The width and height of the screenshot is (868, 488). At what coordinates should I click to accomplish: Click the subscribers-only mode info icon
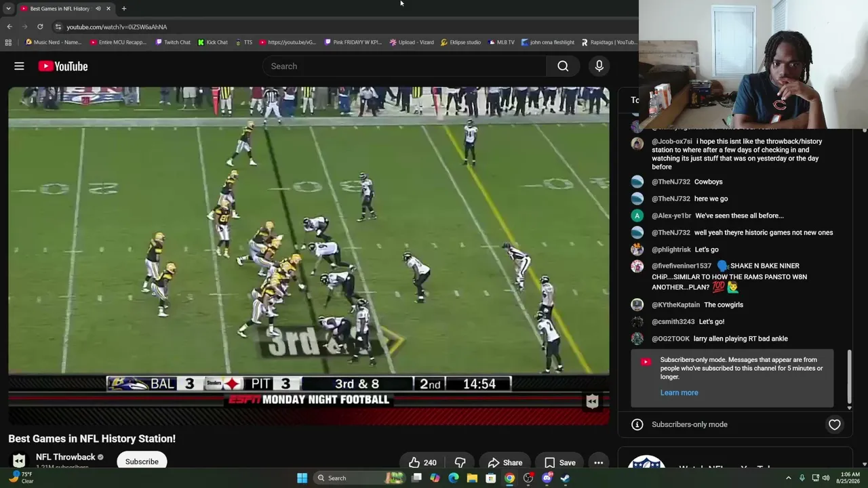coord(637,424)
